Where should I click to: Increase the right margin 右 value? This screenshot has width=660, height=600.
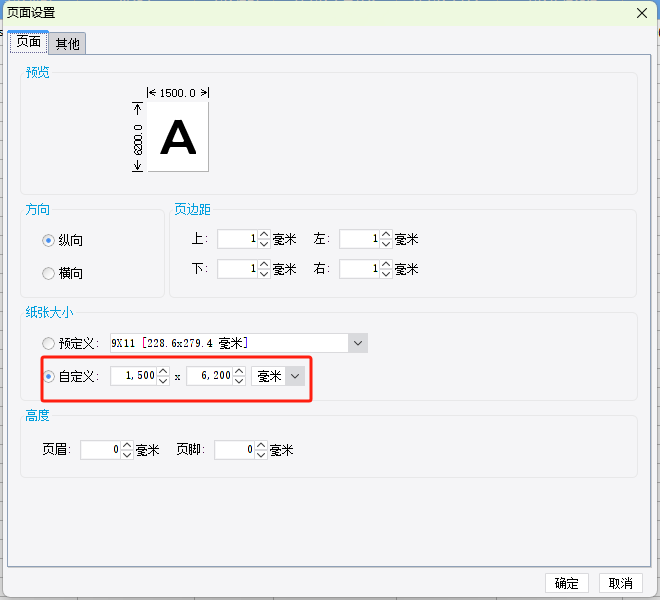click(386, 264)
